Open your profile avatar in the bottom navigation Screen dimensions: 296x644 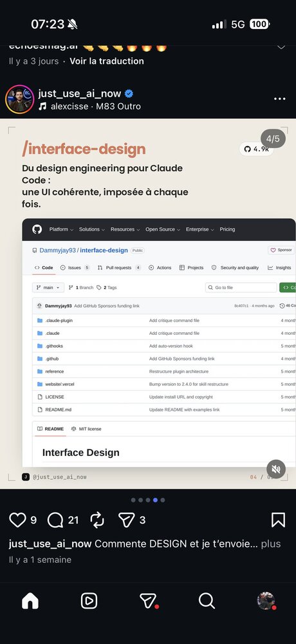[x=266, y=601]
